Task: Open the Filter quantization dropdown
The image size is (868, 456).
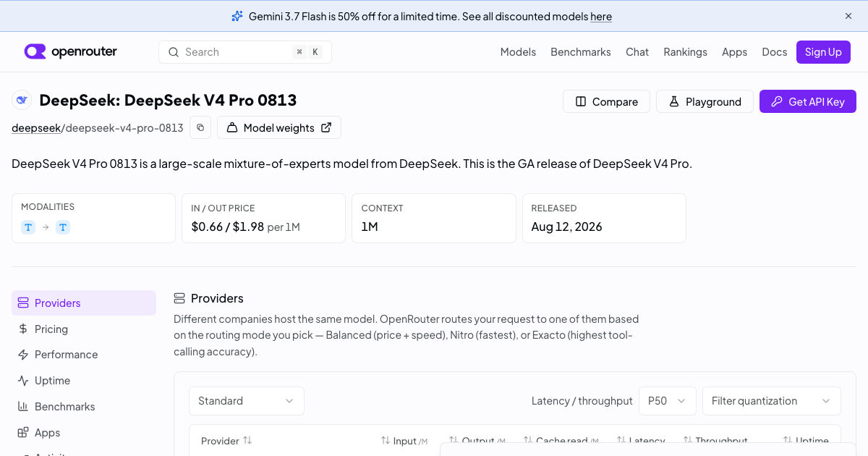Action: 772,401
